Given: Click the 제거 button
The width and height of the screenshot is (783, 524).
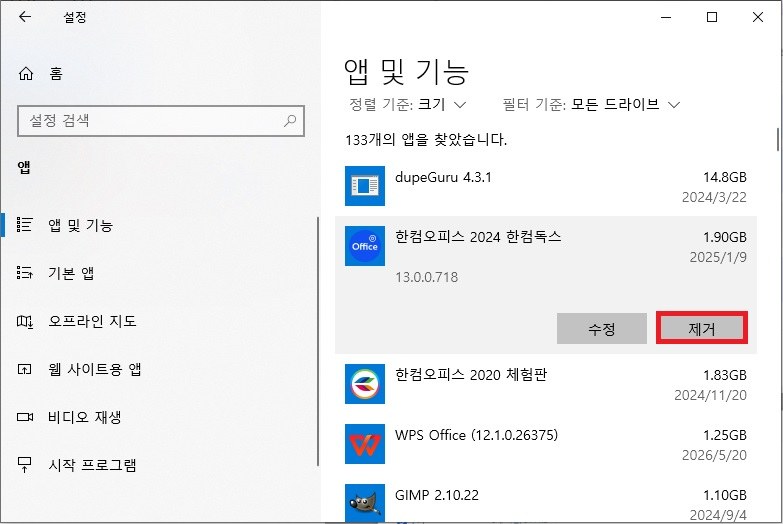Looking at the screenshot, I should (x=702, y=328).
